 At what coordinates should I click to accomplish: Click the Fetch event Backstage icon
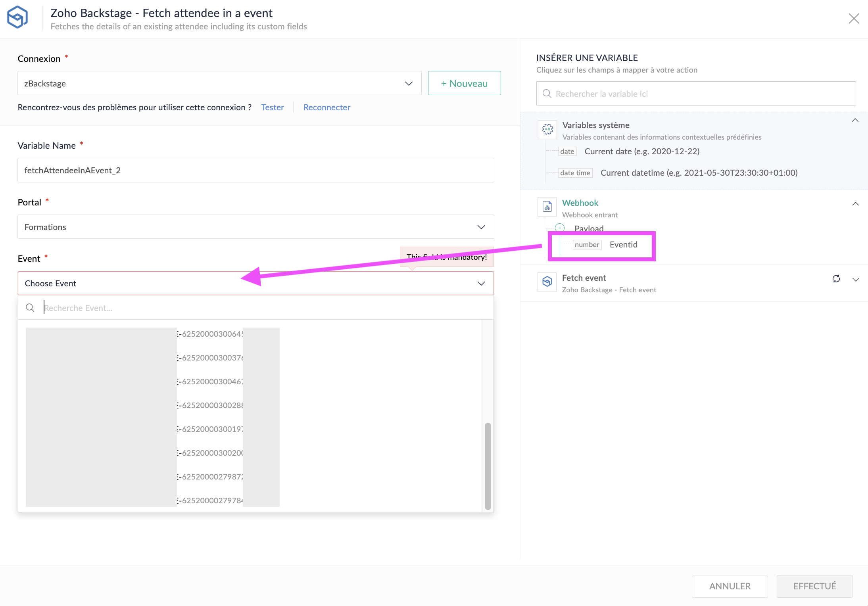tap(547, 282)
